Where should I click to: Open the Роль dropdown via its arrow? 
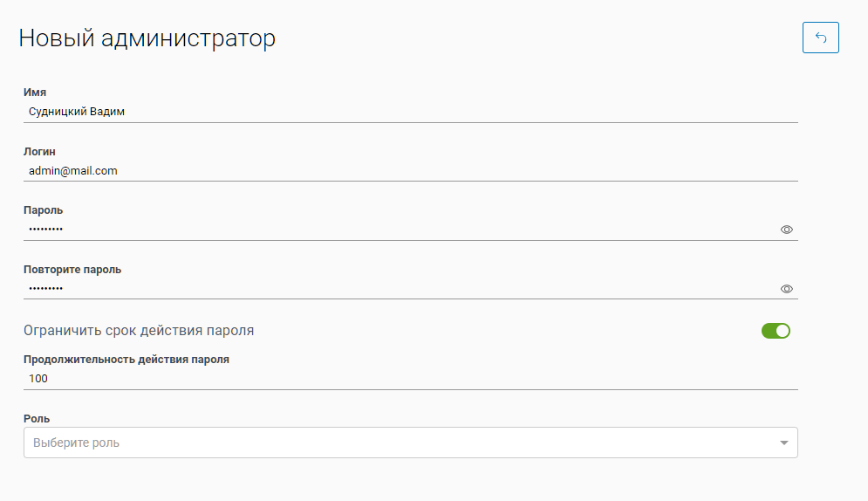[x=783, y=443]
